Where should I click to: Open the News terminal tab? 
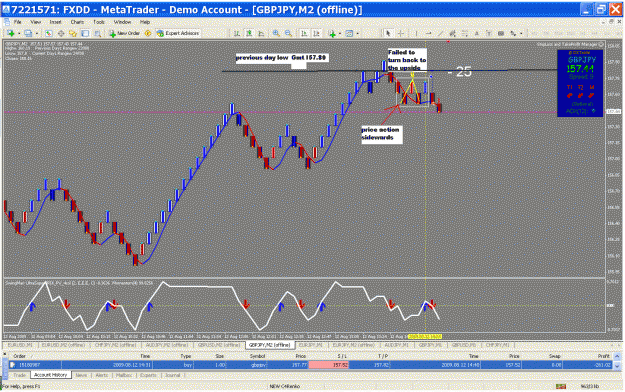(81, 375)
